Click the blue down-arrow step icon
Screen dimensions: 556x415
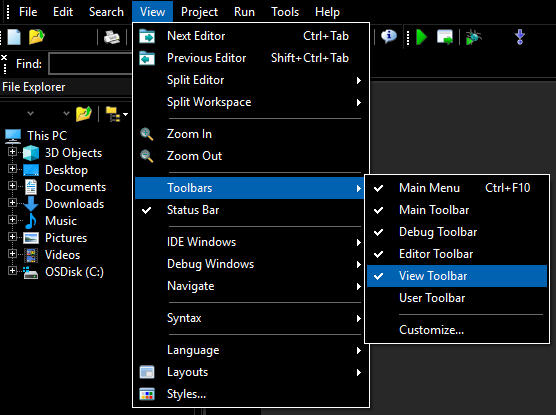520,37
